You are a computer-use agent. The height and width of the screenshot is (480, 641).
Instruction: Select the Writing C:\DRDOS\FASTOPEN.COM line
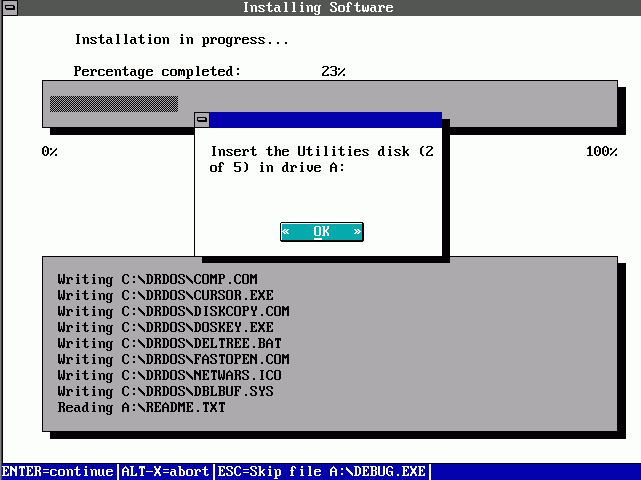(173, 359)
